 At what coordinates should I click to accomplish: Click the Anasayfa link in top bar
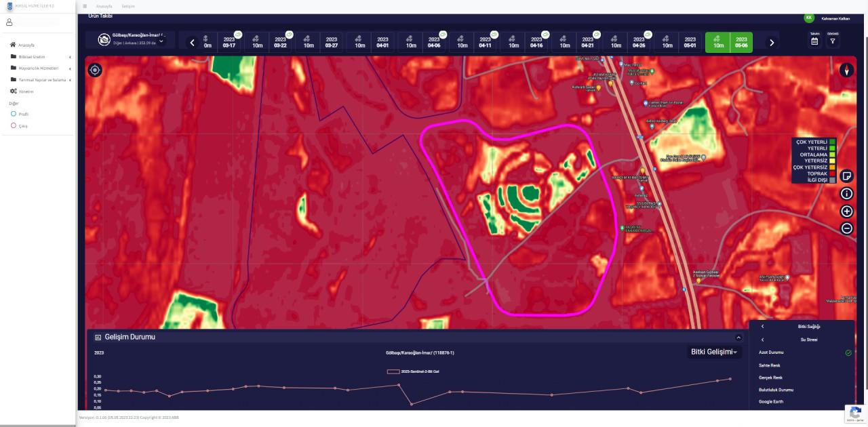104,6
